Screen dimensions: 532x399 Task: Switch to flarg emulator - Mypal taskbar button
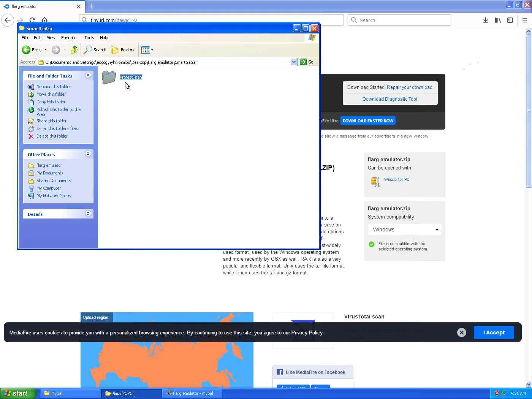pos(192,393)
